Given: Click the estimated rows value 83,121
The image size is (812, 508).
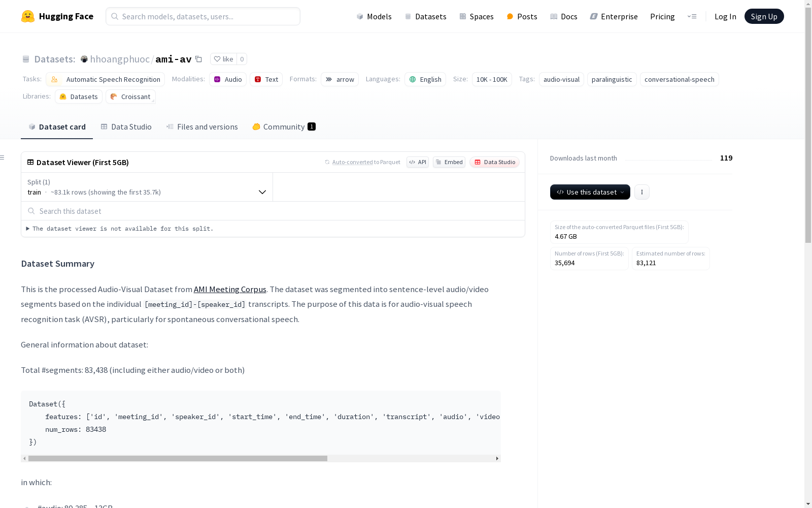Looking at the screenshot, I should (646, 263).
